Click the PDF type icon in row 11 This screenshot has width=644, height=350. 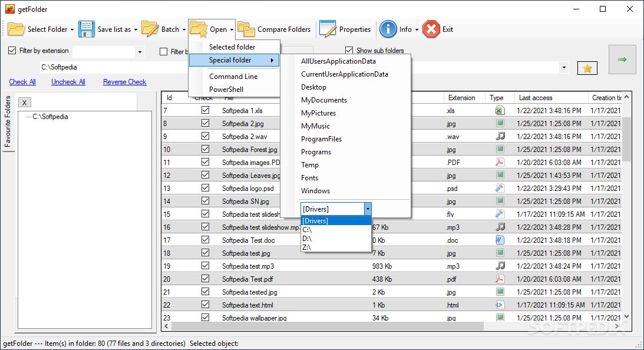[500, 162]
